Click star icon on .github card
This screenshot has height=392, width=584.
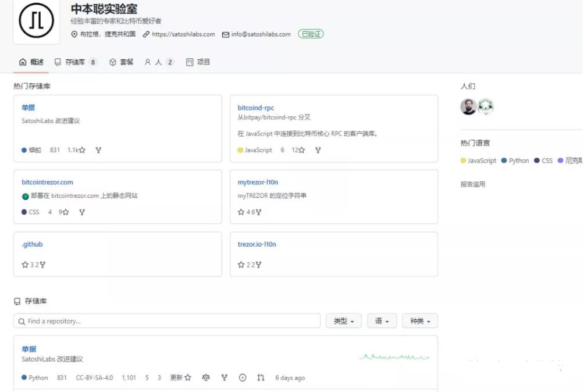click(x=25, y=265)
